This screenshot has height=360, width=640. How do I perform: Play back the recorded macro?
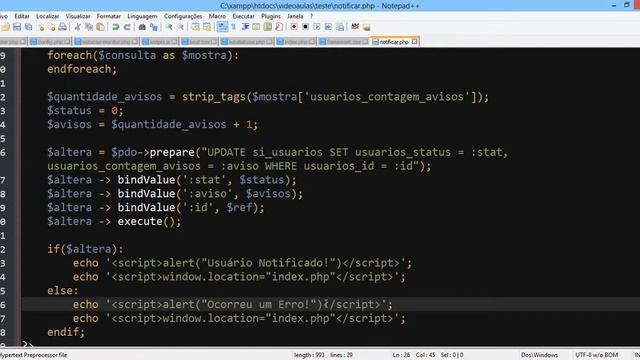coord(317,27)
